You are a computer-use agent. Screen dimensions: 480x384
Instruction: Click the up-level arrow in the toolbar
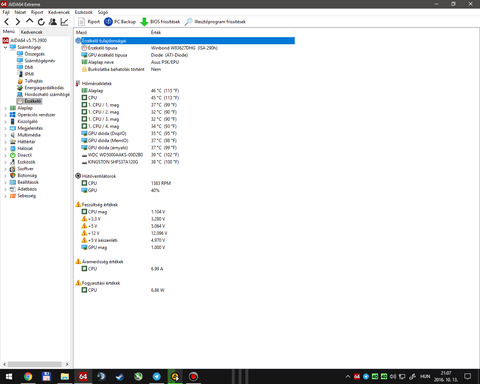tap(29, 21)
